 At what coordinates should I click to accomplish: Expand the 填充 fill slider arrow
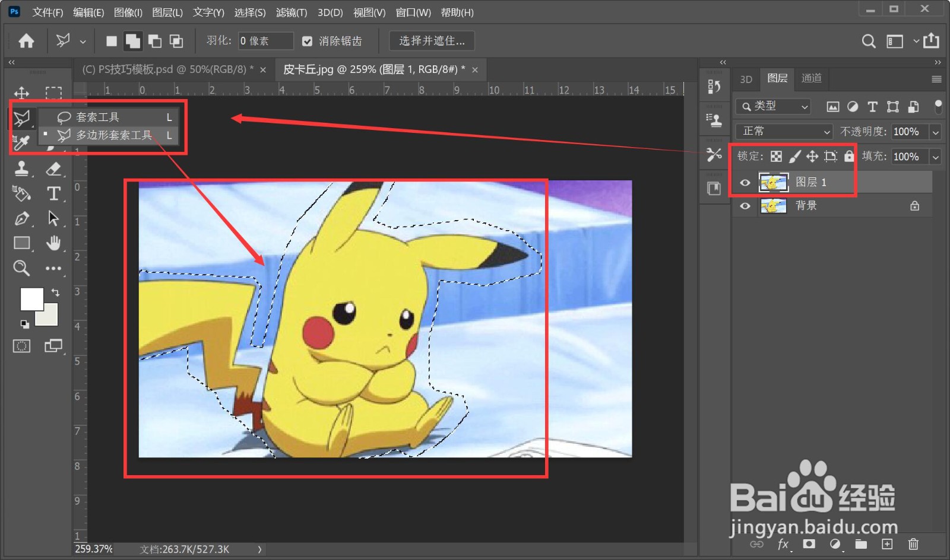coord(936,157)
